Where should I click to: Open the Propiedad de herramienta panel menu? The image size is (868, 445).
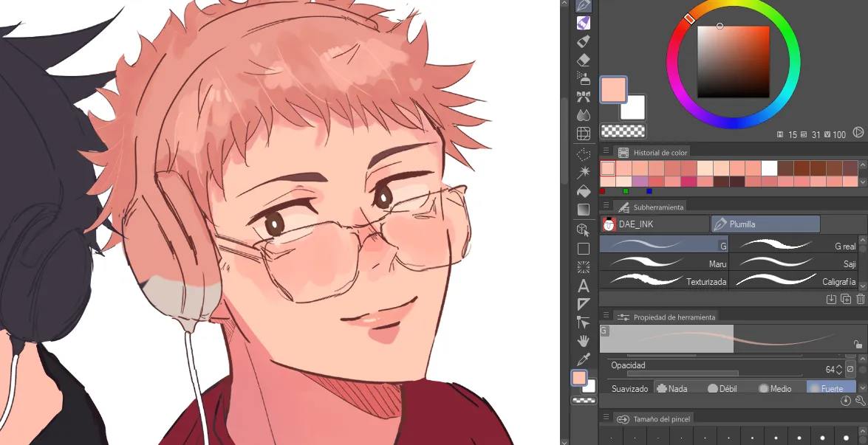[606, 315]
